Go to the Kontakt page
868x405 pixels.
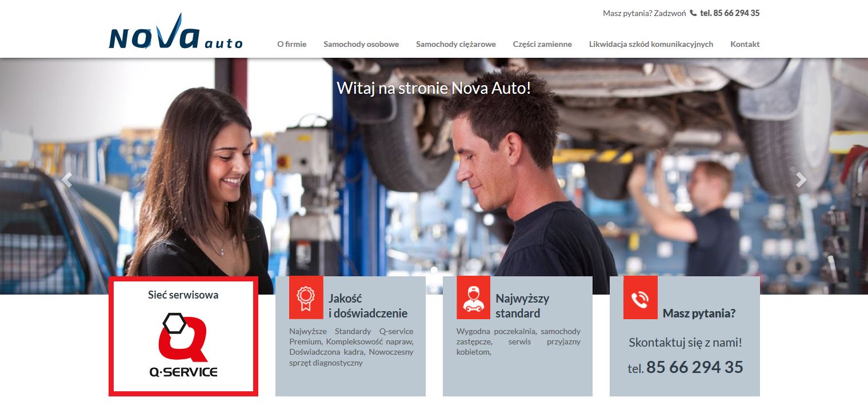745,44
